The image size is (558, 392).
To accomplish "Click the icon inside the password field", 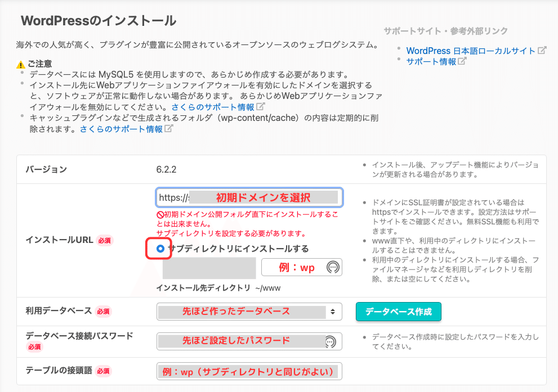I will tap(331, 341).
